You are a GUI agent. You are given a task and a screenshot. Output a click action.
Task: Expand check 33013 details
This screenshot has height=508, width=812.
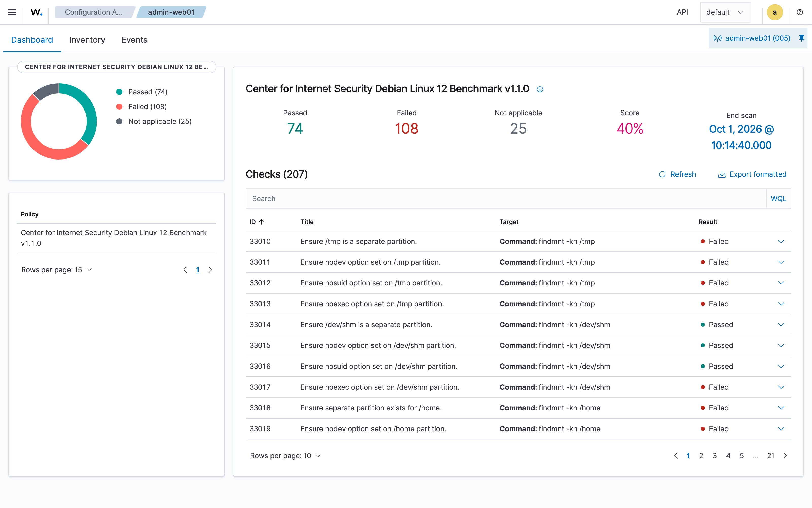pyautogui.click(x=781, y=304)
